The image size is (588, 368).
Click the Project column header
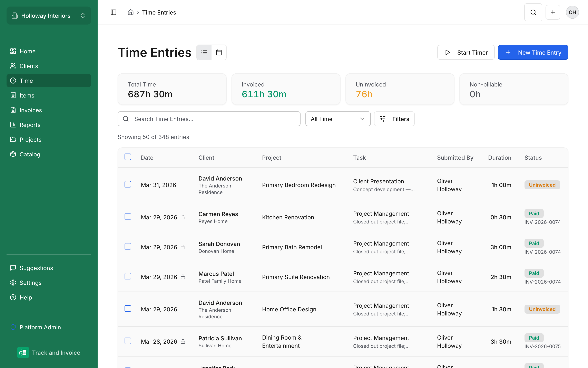[x=271, y=157]
